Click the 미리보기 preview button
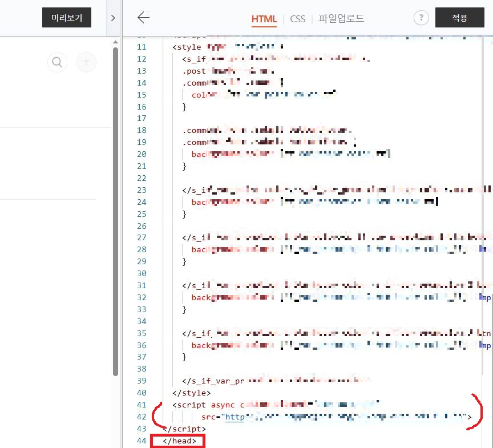 coord(67,18)
